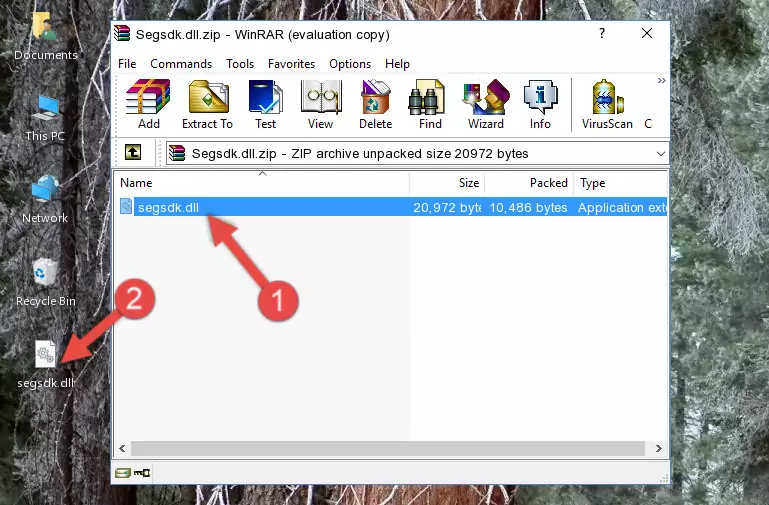This screenshot has width=769, height=505.
Task: Click the Extract To toolbar icon
Action: 207,104
